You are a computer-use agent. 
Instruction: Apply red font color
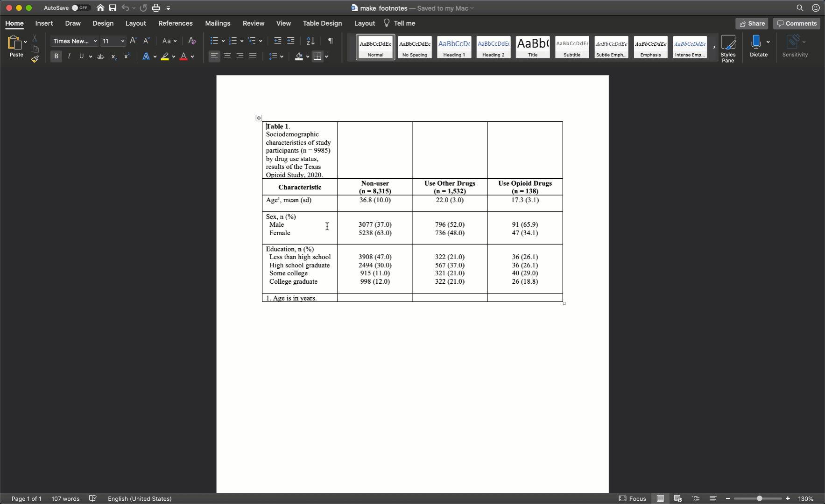pos(183,56)
